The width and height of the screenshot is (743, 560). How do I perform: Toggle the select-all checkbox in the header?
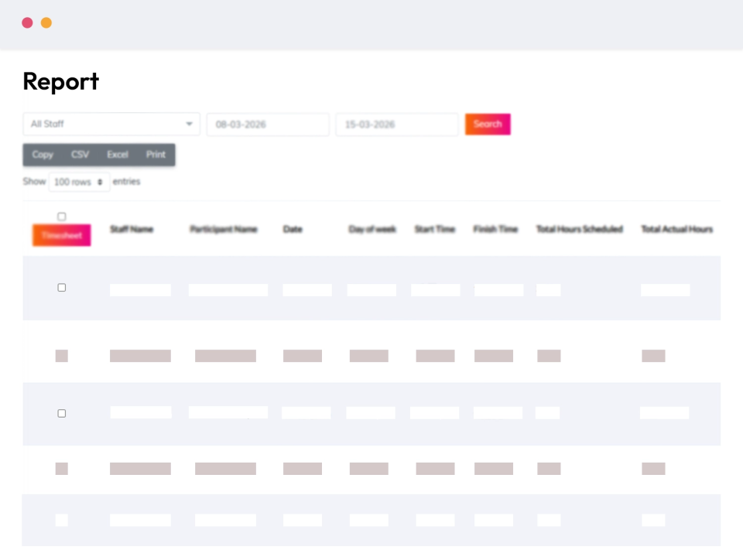coord(62,217)
